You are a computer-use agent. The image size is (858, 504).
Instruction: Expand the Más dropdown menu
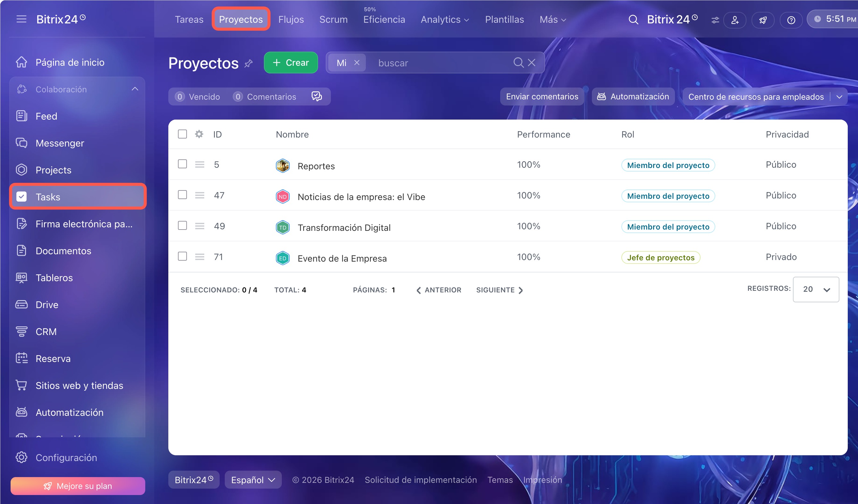[x=553, y=20]
